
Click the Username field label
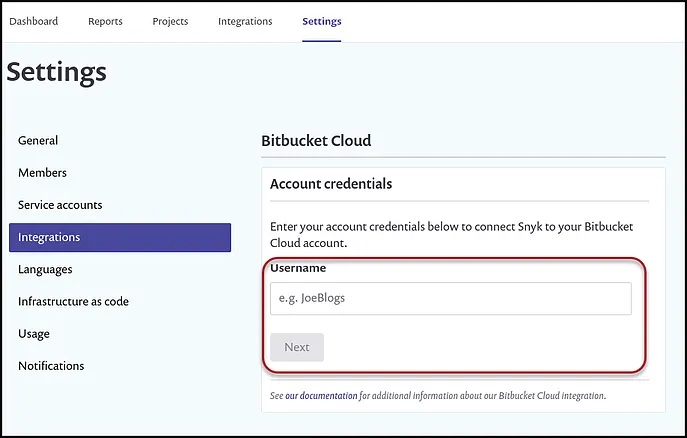pyautogui.click(x=298, y=268)
